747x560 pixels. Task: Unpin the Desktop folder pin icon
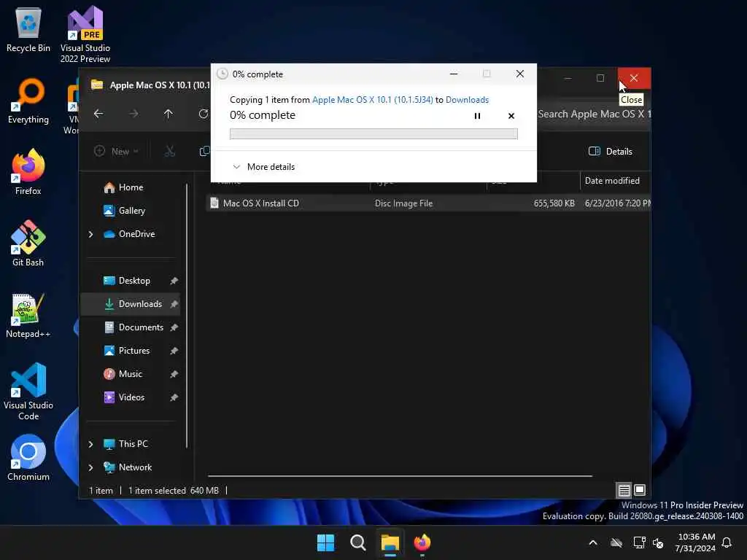tap(174, 281)
